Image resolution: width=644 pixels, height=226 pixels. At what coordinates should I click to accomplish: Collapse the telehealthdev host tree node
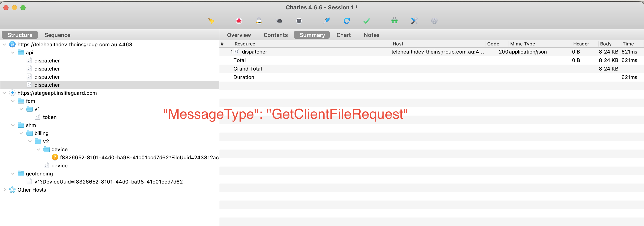coord(4,44)
